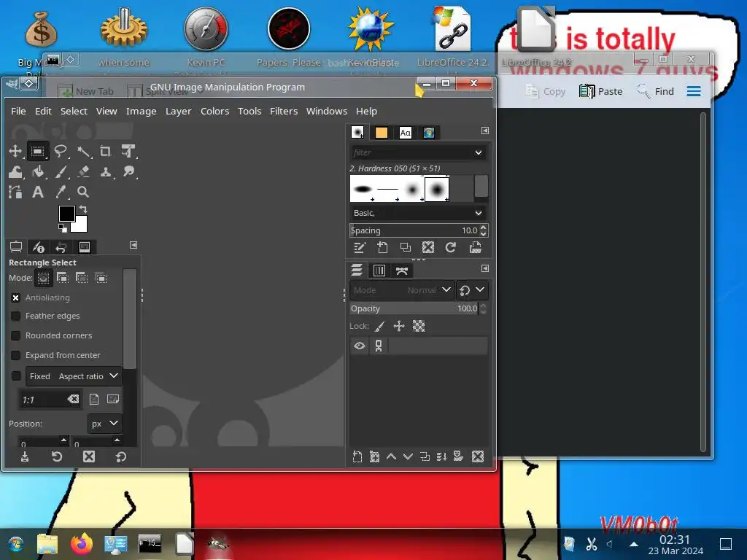Viewport: 747px width, 560px height.
Task: Delete tool preset in Tool Options
Action: 88,456
